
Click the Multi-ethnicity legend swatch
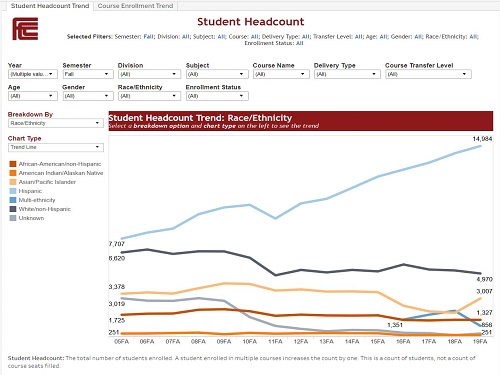pyautogui.click(x=13, y=200)
